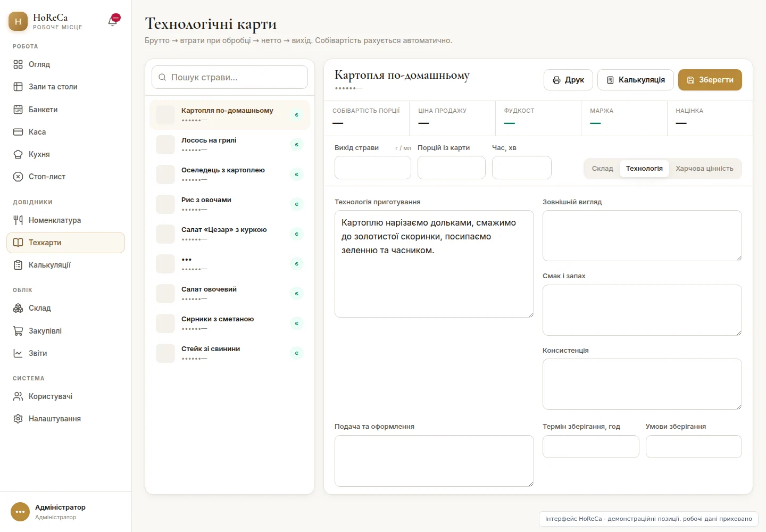This screenshot has width=766, height=532.
Task: Click the Огляд dashboard icon
Action: tap(18, 64)
